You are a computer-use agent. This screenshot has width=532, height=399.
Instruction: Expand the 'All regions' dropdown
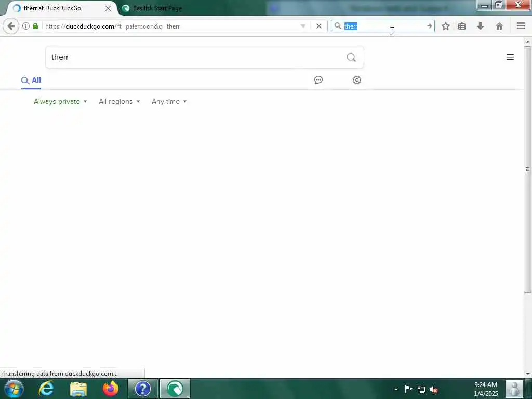[x=119, y=101]
